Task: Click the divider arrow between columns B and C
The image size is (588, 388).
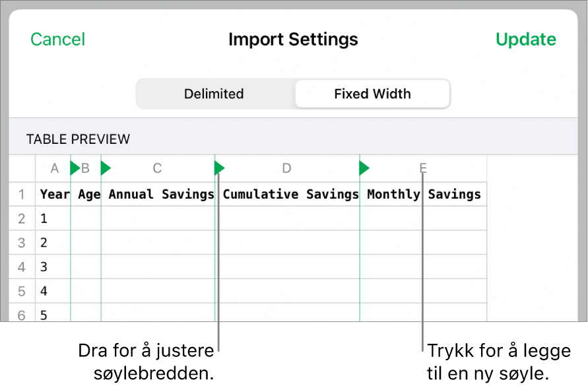Action: click(105, 168)
